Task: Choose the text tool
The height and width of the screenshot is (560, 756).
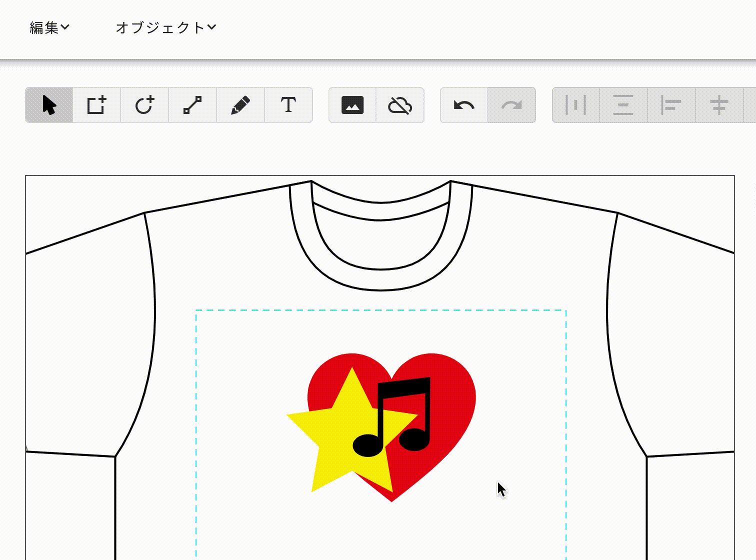Action: 288,105
